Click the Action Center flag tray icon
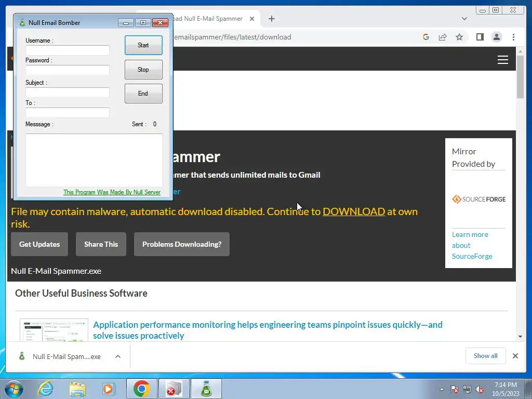 [x=455, y=389]
